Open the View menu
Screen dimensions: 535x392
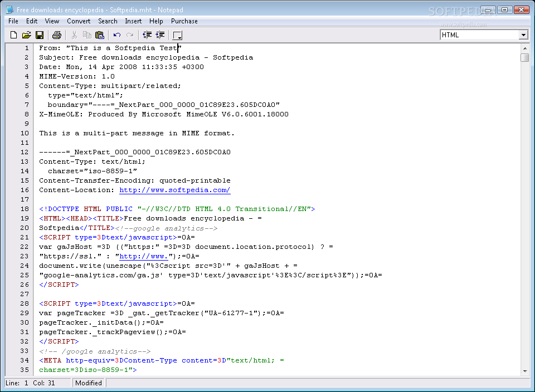(52, 21)
